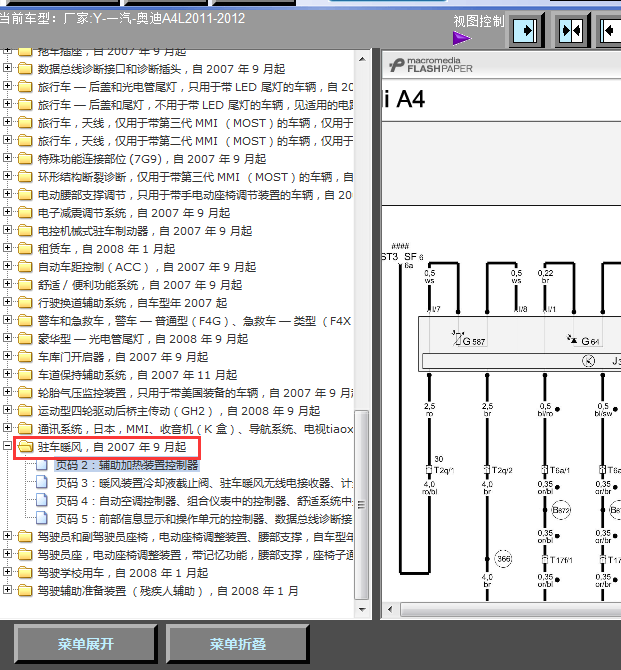
Task: Expand the 电控机械式驻车制动器 node
Action: 7,229
